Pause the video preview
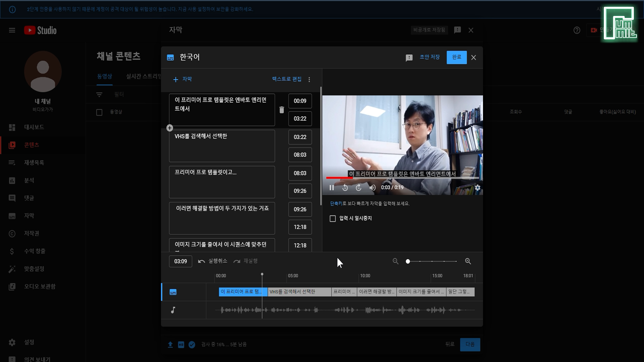 331,188
